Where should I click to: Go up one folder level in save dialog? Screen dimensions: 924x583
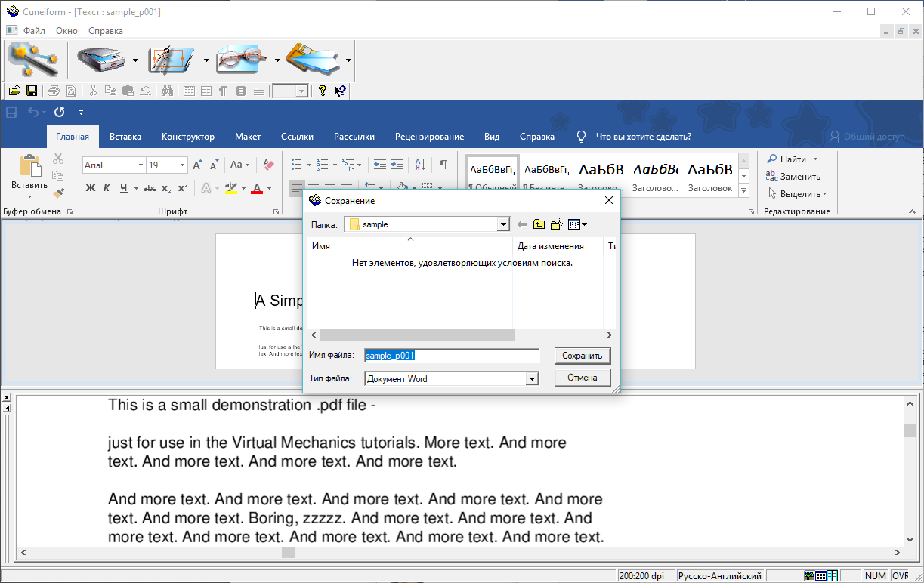539,224
